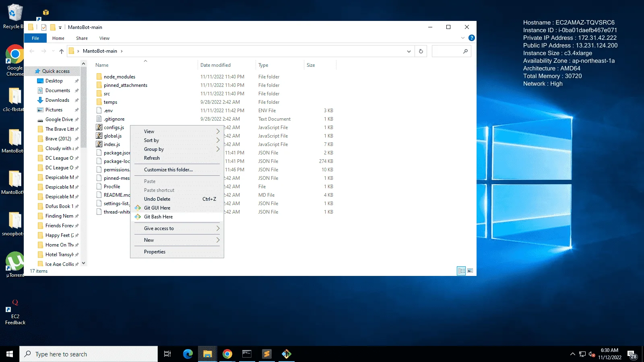Image resolution: width=644 pixels, height=362 pixels.
Task: Expand the View submenu arrow
Action: pyautogui.click(x=218, y=132)
